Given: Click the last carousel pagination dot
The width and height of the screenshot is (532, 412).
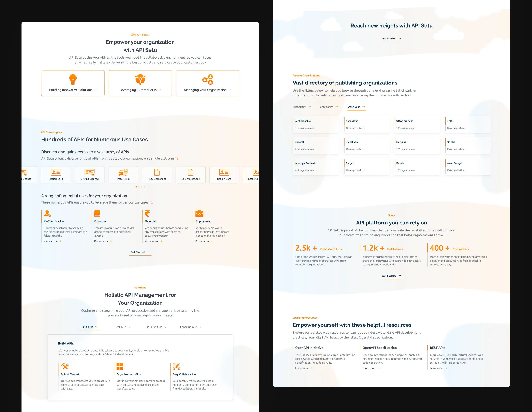Looking at the screenshot, I should click(x=144, y=187).
